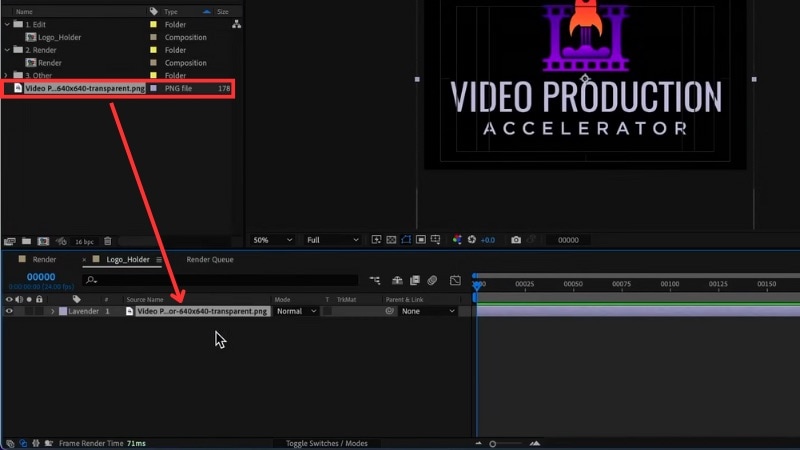The width and height of the screenshot is (800, 450).
Task: Open the Parent & Link None dropdown
Action: 428,311
